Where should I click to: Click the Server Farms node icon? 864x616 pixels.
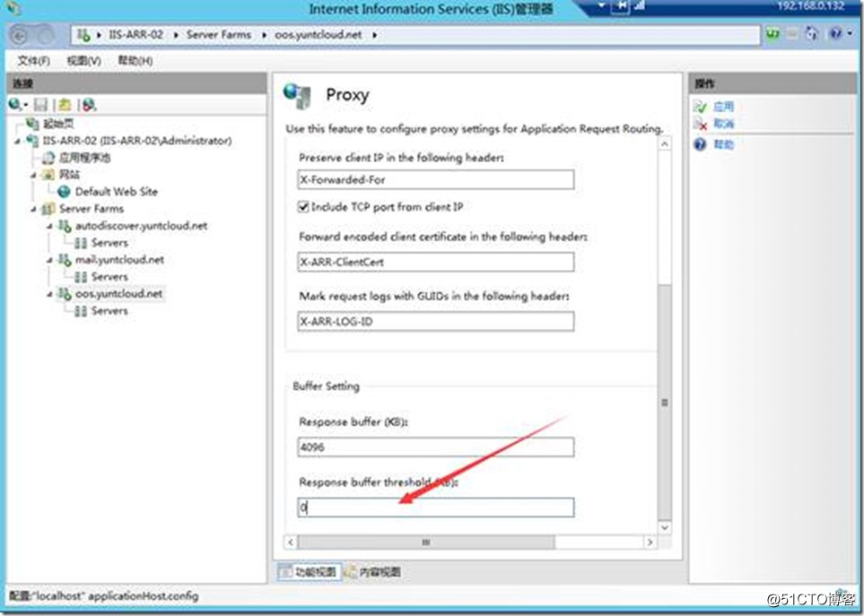click(48, 209)
